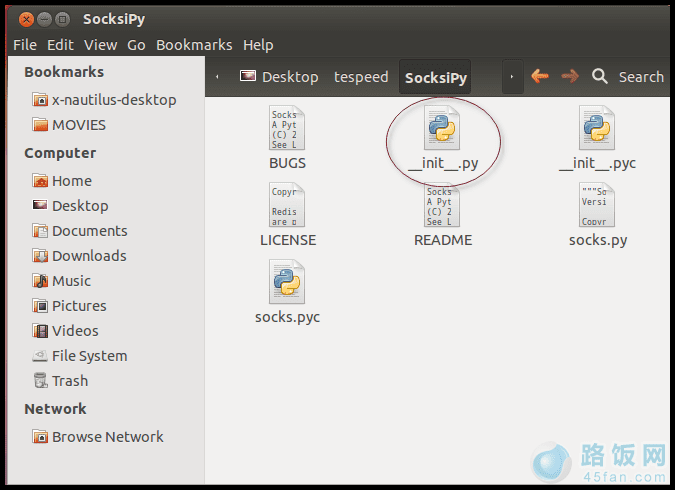Screen dimensions: 675x490
Task: Select the BUGS text file icon
Action: pyautogui.click(x=287, y=128)
